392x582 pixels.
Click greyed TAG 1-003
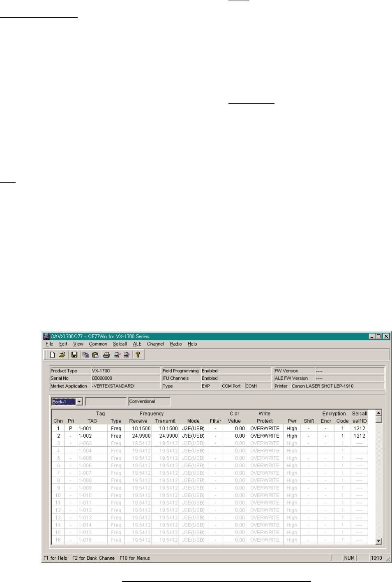click(92, 443)
